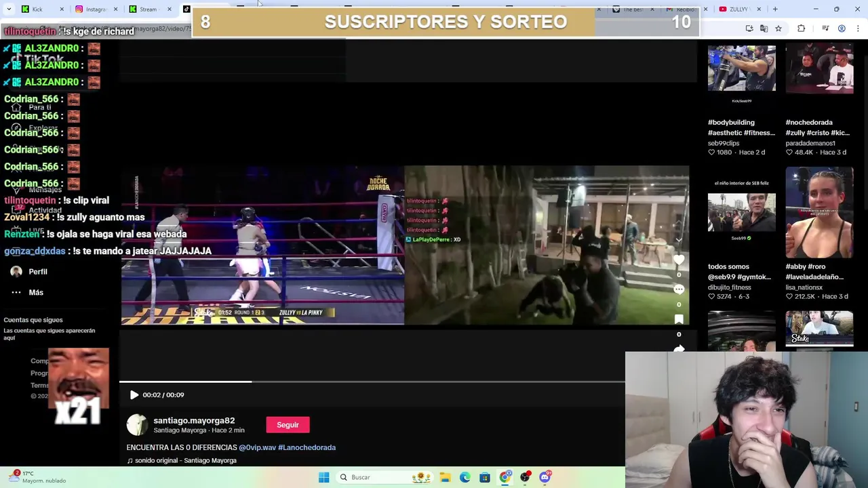Click the install app icon in address bar
The height and width of the screenshot is (488, 868).
[x=749, y=28]
